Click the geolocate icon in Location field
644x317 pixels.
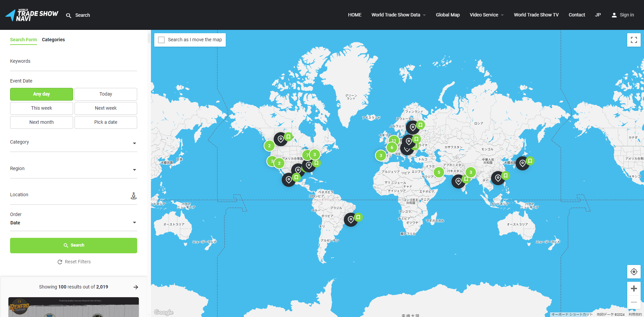133,196
